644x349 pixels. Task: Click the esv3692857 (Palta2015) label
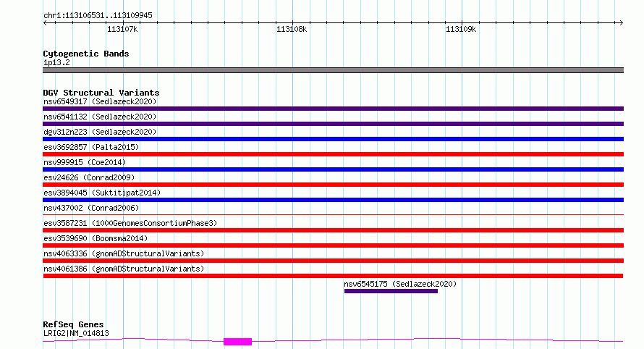click(91, 147)
